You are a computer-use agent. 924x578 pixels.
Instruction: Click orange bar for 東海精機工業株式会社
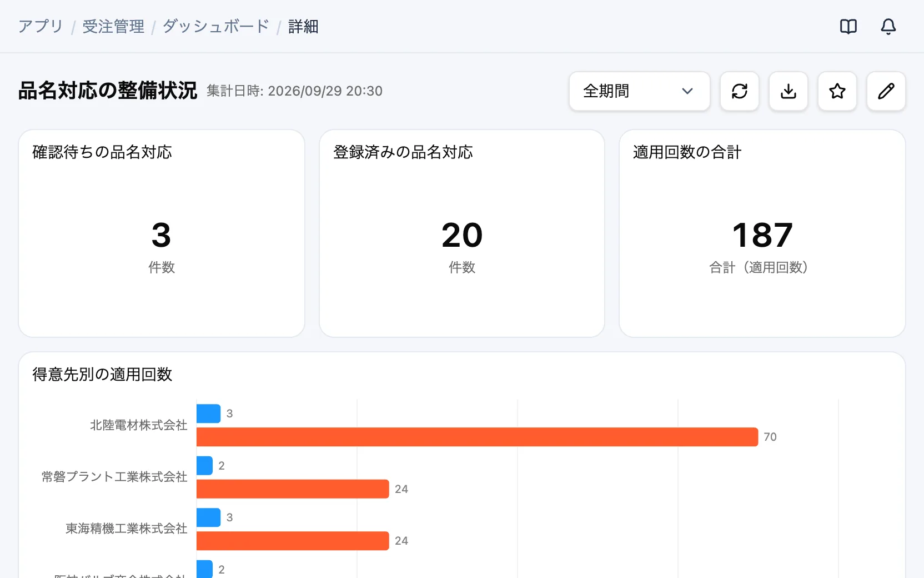coord(293,541)
